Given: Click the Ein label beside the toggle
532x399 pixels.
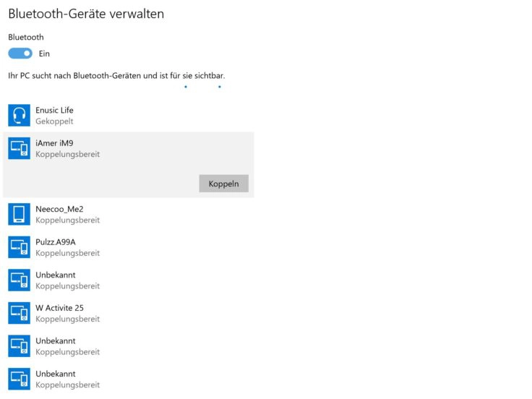Looking at the screenshot, I should pyautogui.click(x=44, y=53).
